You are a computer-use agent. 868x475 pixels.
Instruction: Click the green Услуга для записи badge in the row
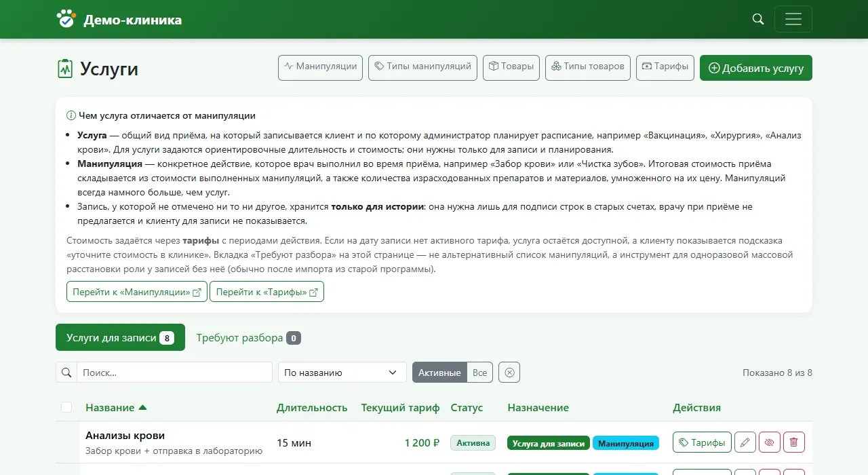[x=549, y=443]
